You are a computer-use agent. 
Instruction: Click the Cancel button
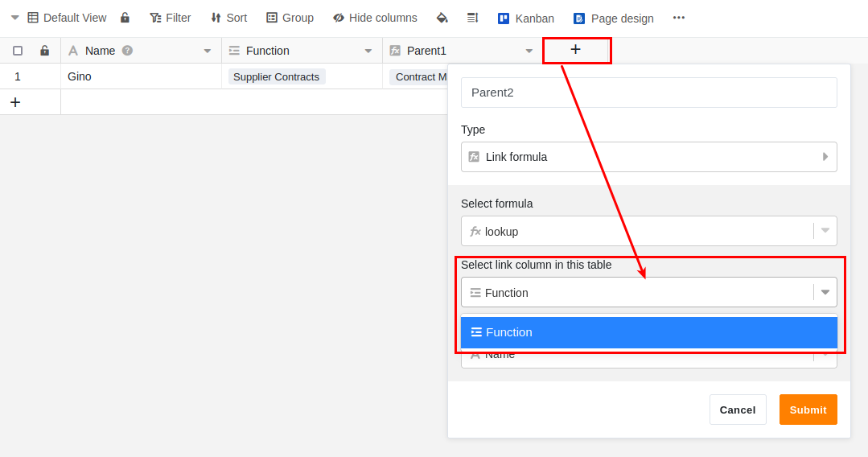(x=737, y=410)
